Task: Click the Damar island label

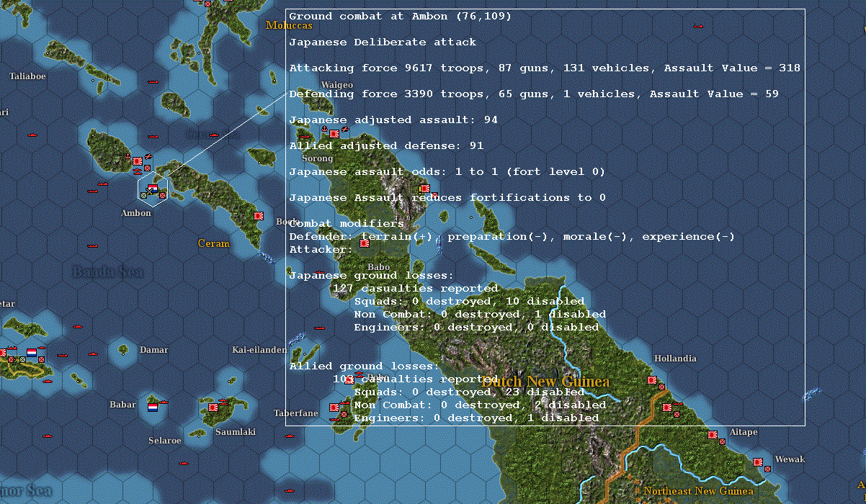Action: [x=153, y=350]
